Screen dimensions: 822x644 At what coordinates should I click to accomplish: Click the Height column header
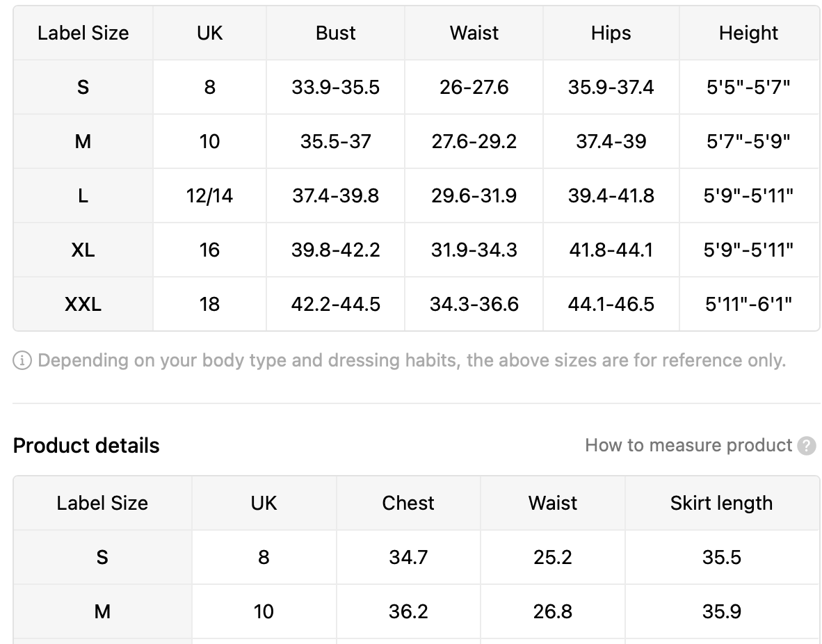pos(748,33)
